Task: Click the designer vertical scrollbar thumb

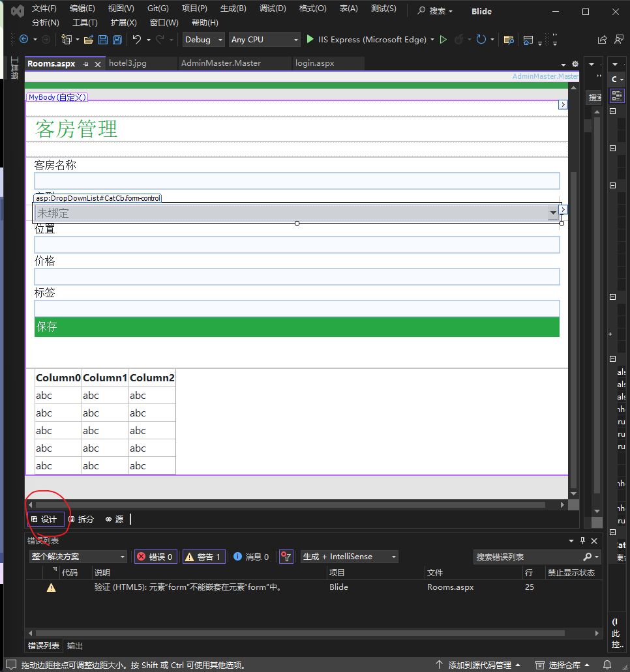Action: click(x=573, y=330)
